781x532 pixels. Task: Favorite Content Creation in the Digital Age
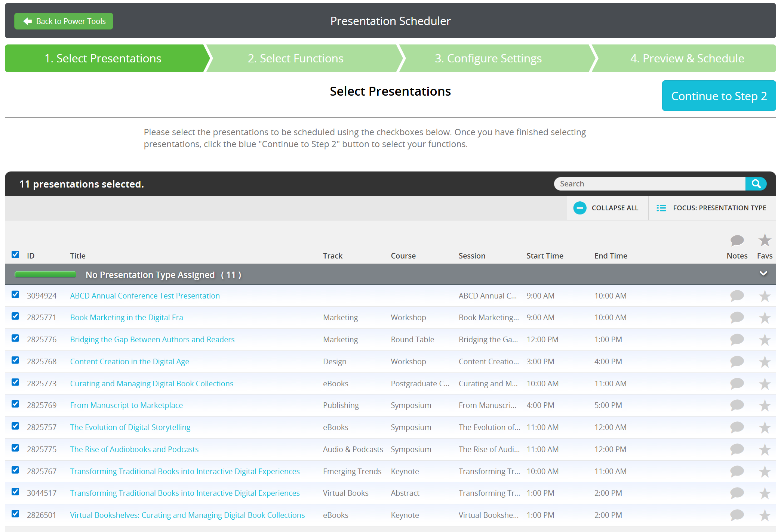[765, 362]
